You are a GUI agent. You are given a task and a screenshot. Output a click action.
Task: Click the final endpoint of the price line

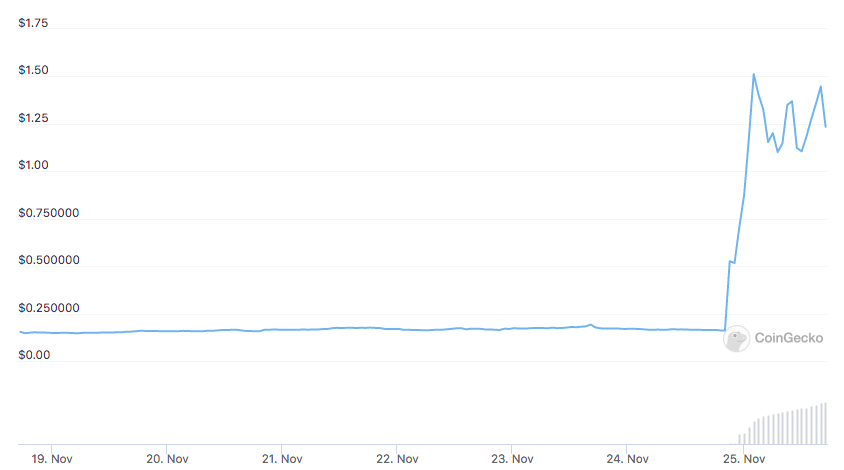pyautogui.click(x=826, y=126)
